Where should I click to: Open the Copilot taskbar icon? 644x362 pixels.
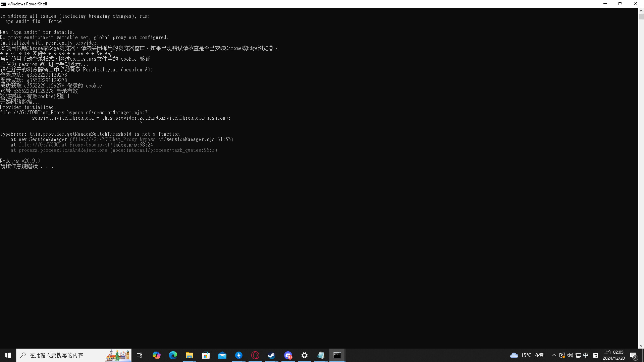(x=157, y=355)
